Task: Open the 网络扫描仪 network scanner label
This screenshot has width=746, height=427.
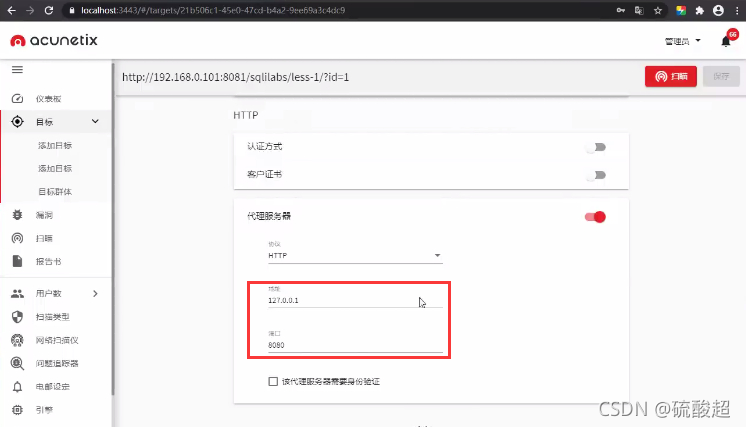Action: pyautogui.click(x=57, y=340)
